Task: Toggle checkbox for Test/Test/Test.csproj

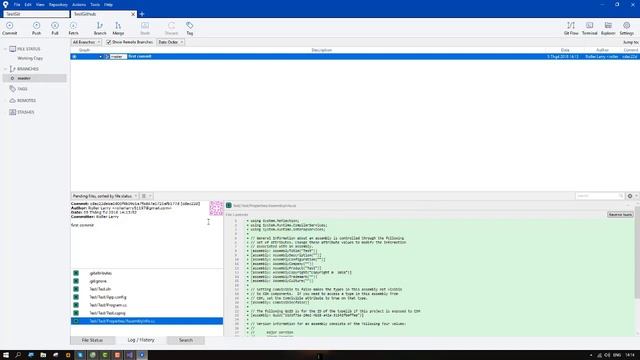Action: click(x=76, y=313)
